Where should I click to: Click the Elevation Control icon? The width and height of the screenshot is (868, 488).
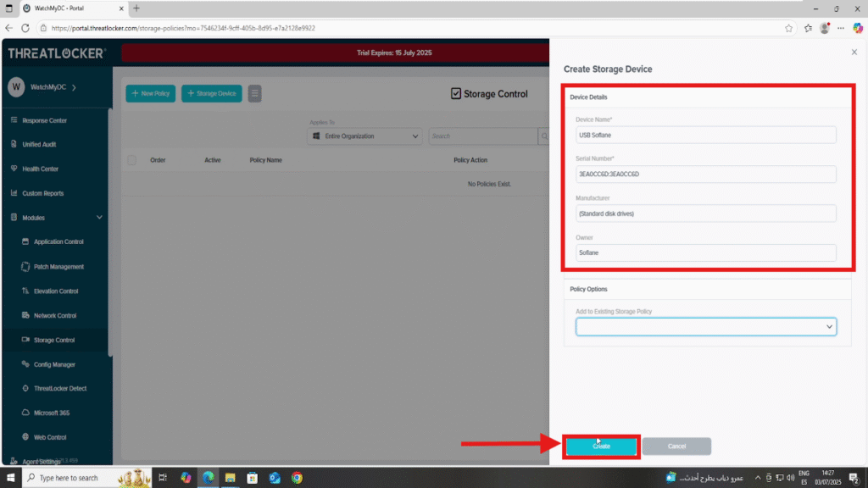25,291
